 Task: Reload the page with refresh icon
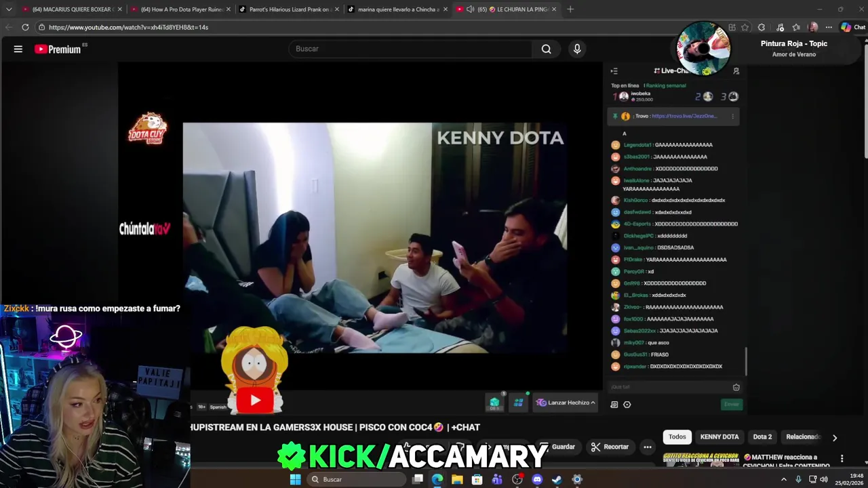tap(25, 27)
